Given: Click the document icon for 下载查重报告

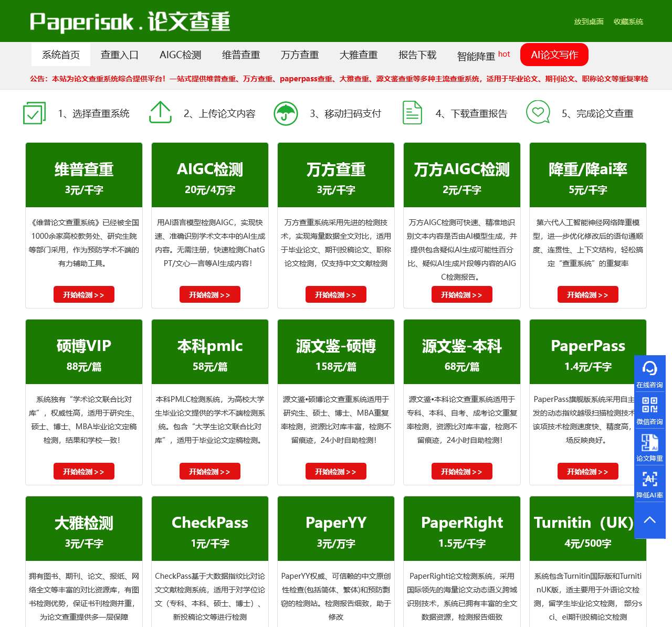Looking at the screenshot, I should (x=412, y=113).
